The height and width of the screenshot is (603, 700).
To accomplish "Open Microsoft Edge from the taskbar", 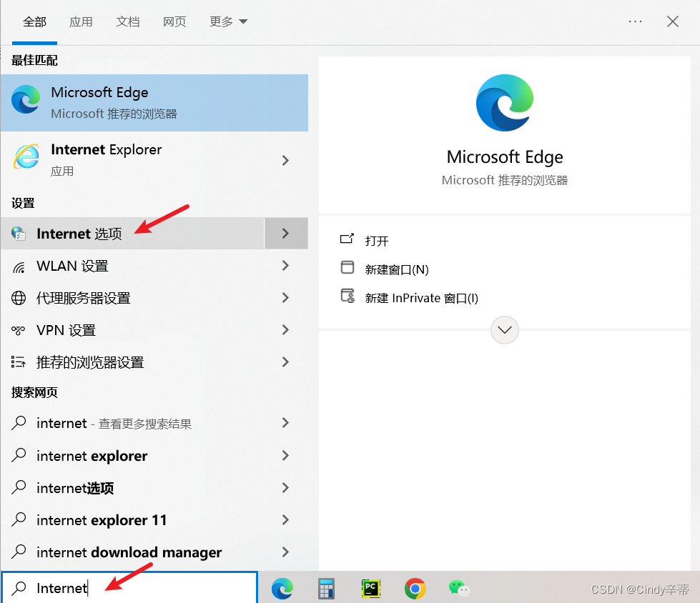I will click(282, 589).
